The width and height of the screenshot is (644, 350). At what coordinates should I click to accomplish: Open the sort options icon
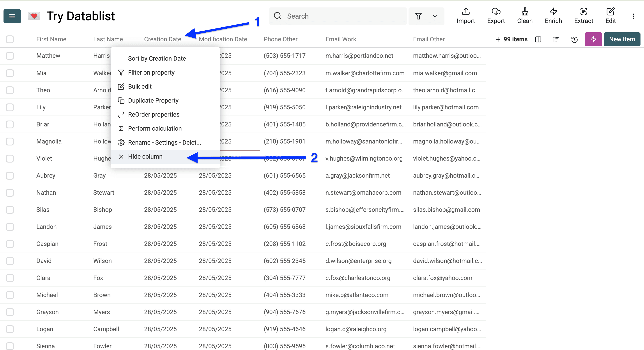pos(556,39)
